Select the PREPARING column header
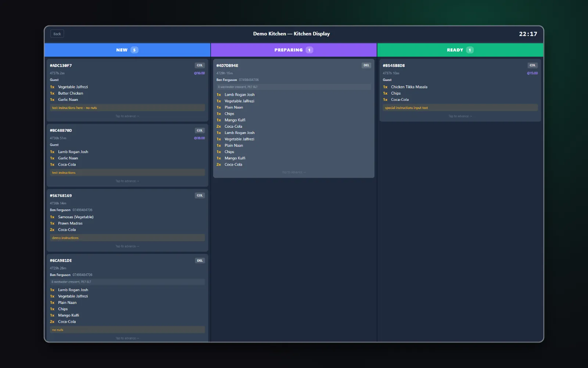Image resolution: width=588 pixels, height=368 pixels. 294,50
